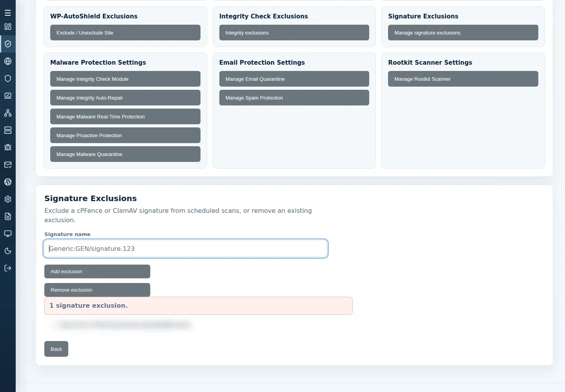This screenshot has width=565, height=392.
Task: Click the 'Rootkit Scanner Settings' heading
Action: click(430, 62)
